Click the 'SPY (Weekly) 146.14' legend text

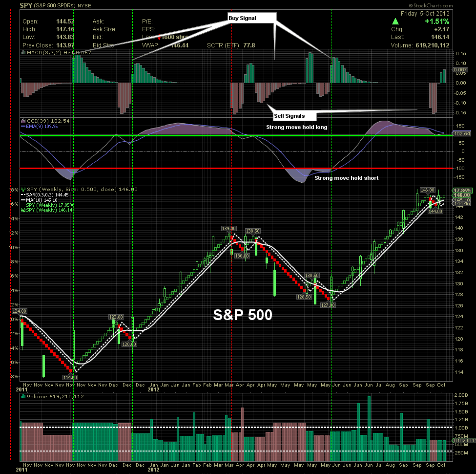click(49, 210)
